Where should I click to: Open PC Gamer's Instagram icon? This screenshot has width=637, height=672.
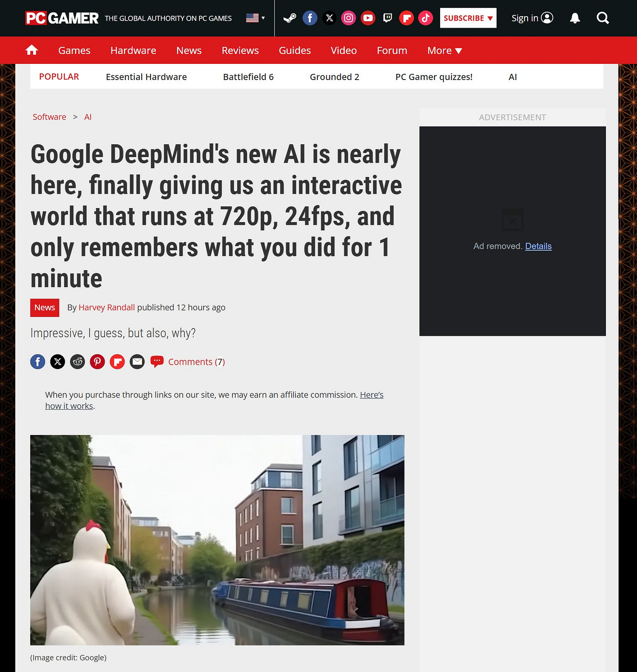349,18
